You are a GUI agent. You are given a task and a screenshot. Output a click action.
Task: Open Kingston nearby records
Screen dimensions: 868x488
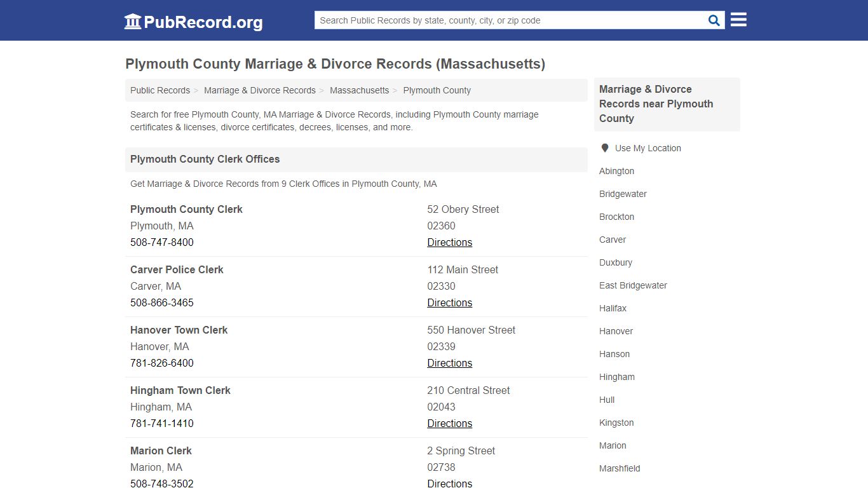click(616, 423)
